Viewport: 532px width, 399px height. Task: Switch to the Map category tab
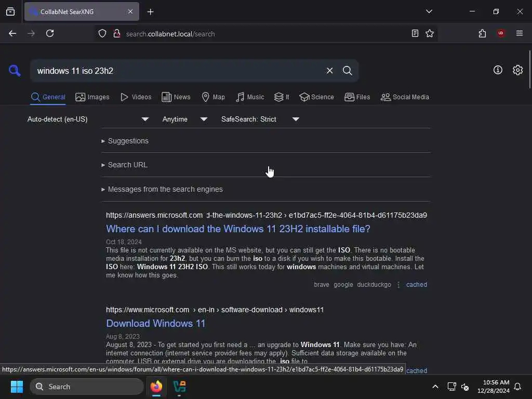click(x=213, y=97)
